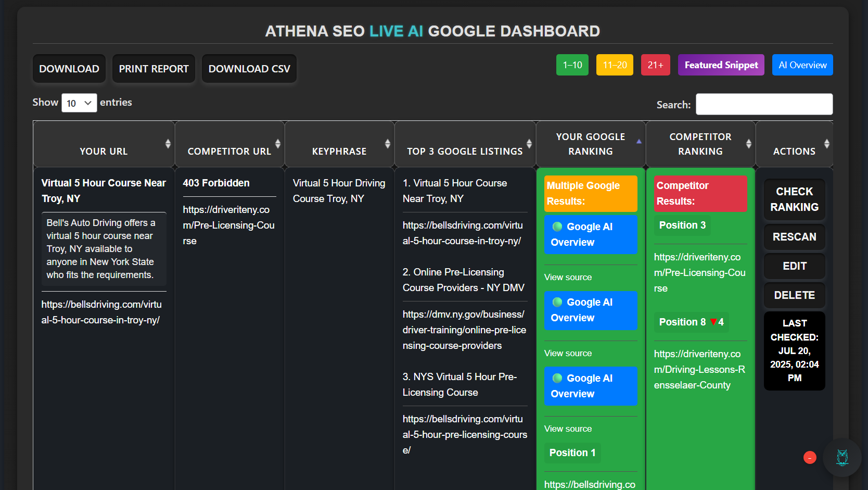Click the CHECK RANKING button
The image size is (868, 490).
[x=794, y=199]
